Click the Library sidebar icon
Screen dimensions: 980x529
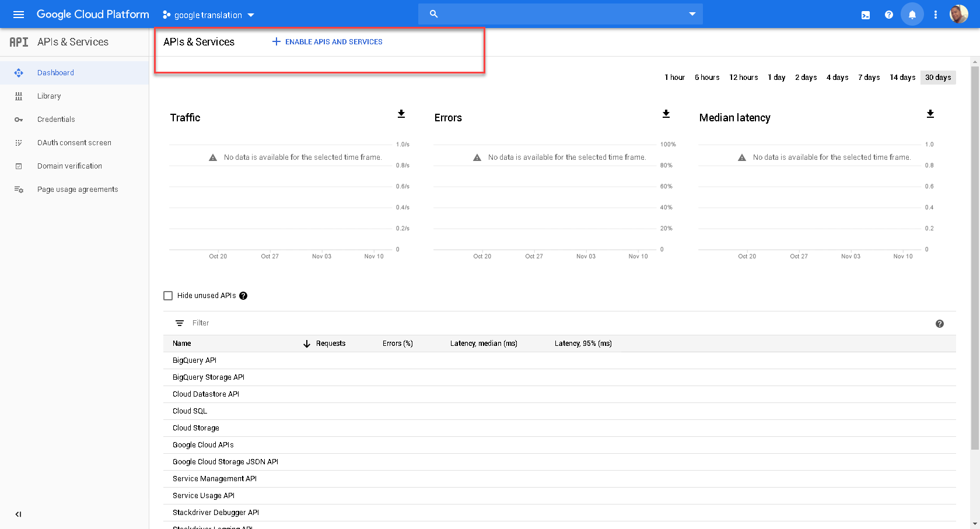click(x=19, y=96)
